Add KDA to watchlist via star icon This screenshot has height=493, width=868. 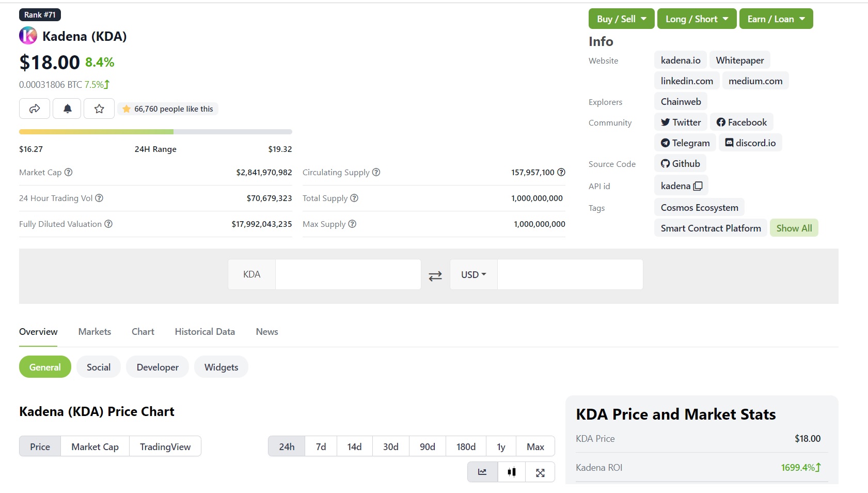coord(99,109)
